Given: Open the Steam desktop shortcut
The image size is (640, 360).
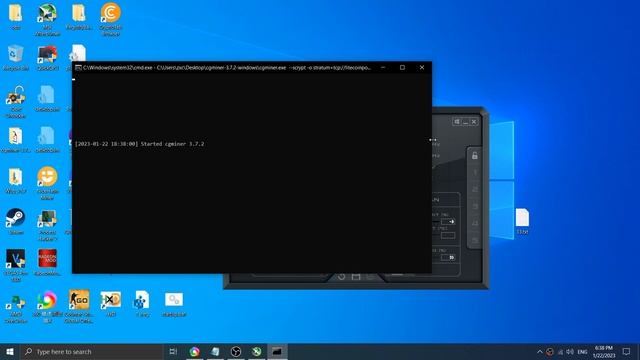Looking at the screenshot, I should (x=16, y=221).
